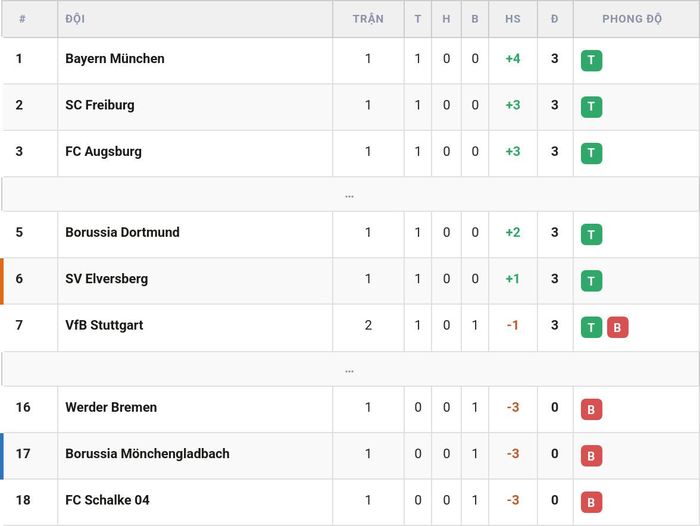
Task: Open the Borussia Dortmund team link
Action: (x=122, y=232)
